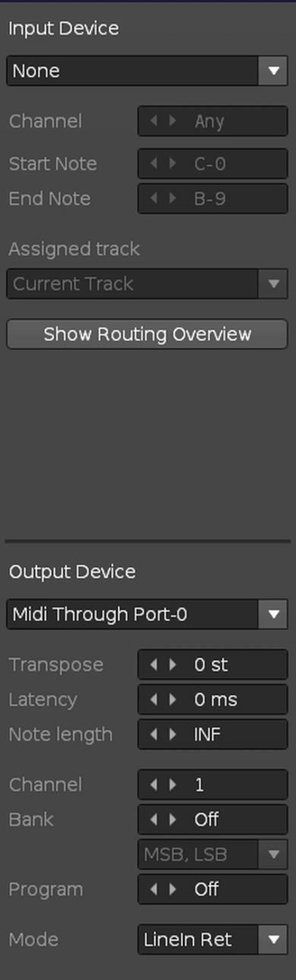Click the Bank value field showing Off

213,820
